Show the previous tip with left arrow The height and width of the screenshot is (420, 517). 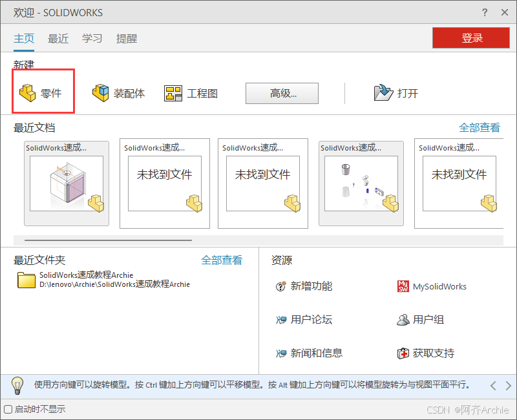(x=493, y=385)
